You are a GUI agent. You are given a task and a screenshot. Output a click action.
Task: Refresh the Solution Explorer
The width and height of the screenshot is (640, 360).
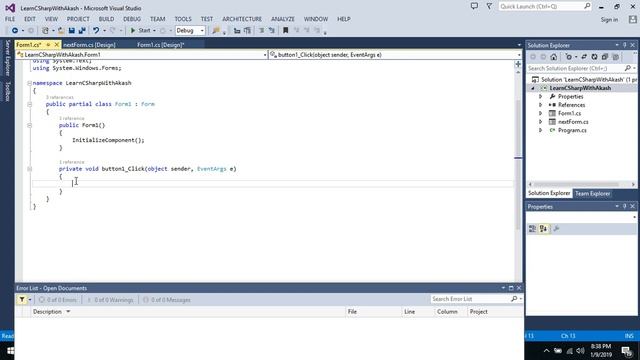594,57
